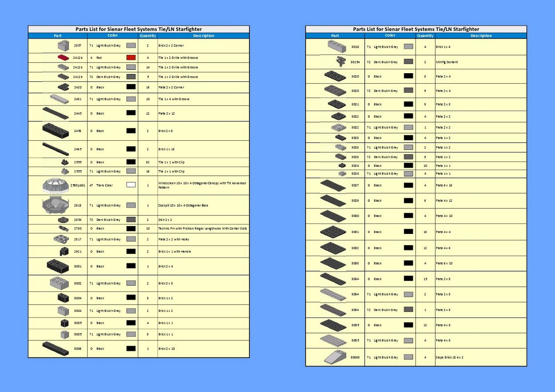
Task: Select the light gray swatch in the 3010 row
Action: pos(408,46)
